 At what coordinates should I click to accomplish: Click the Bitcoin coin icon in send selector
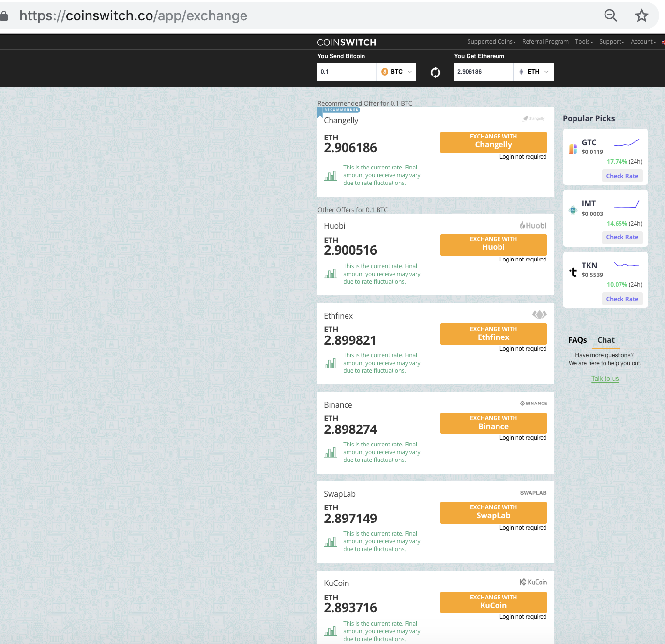(x=385, y=72)
